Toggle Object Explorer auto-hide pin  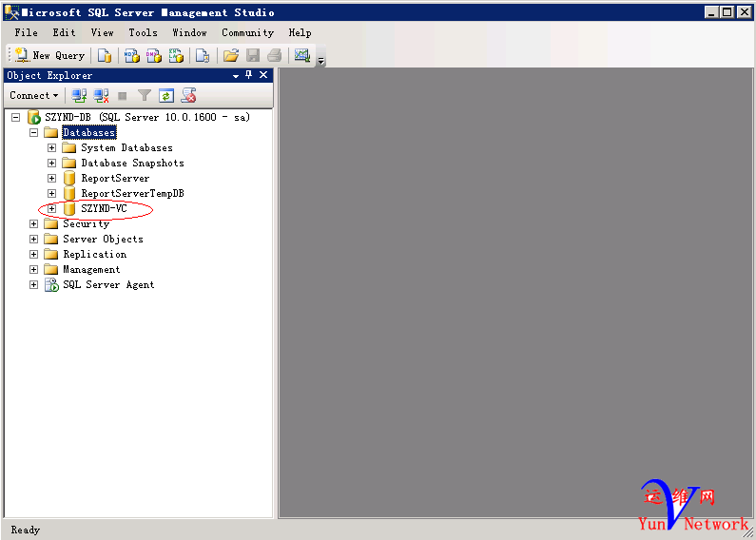[x=249, y=75]
